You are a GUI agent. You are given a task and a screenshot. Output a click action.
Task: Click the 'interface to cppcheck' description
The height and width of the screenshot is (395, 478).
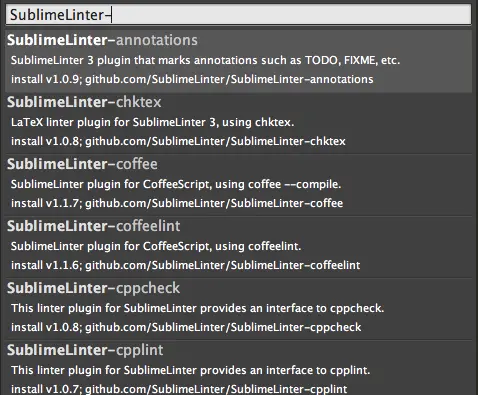coord(198,308)
